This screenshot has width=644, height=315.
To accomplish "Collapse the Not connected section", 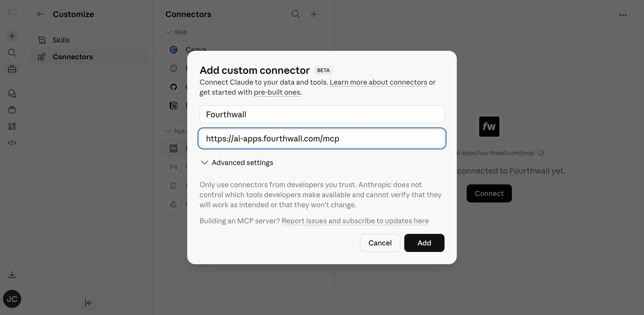I will click(168, 131).
